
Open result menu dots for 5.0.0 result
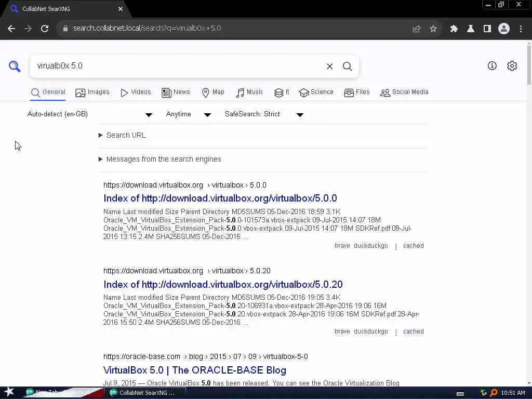coord(395,246)
